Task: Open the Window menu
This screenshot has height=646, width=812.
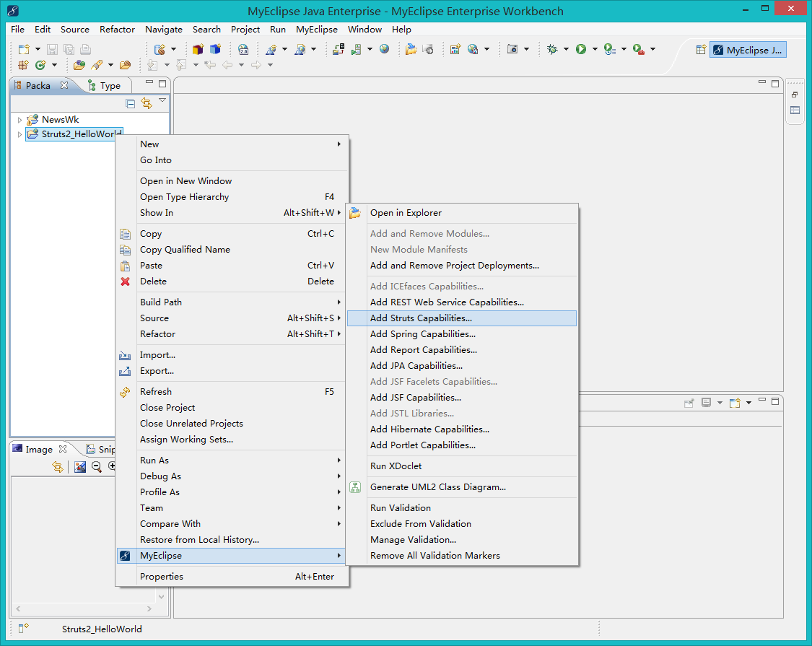Action: [x=364, y=30]
